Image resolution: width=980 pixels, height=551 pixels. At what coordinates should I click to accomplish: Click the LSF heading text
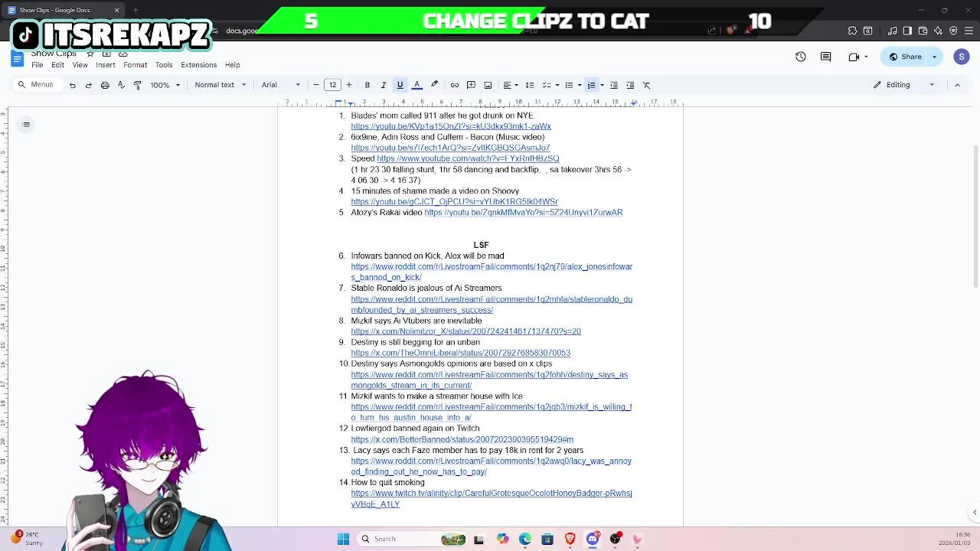481,245
